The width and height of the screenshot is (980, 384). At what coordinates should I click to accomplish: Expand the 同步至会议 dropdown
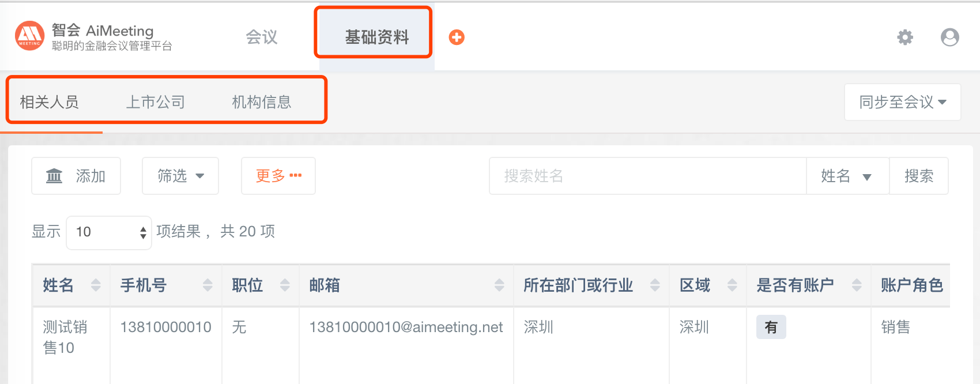tap(903, 102)
